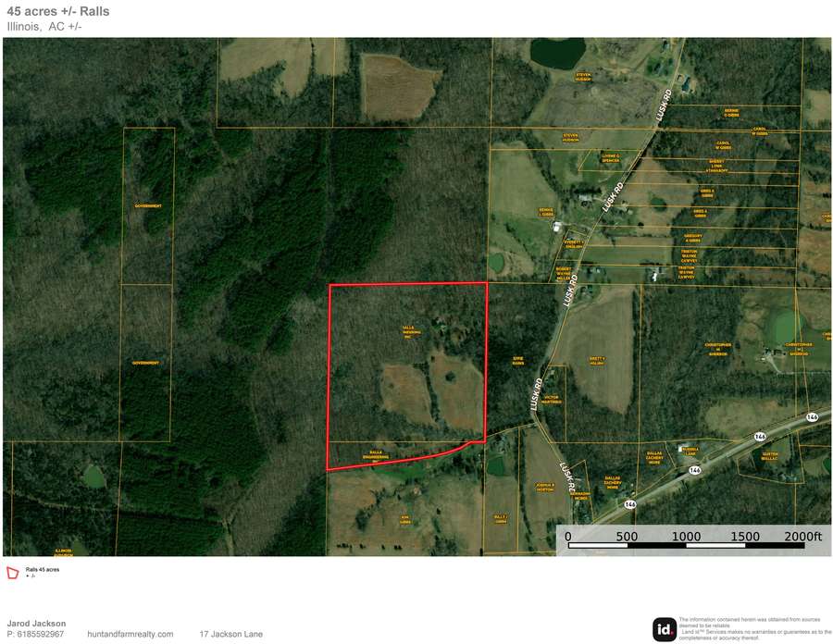Click the Bernadine Mobbs parcel label

(x=580, y=495)
